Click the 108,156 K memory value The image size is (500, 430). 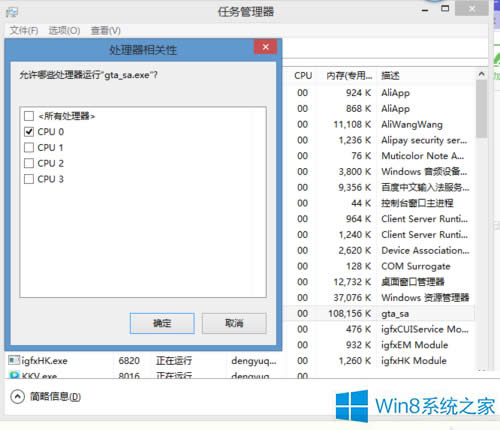click(x=349, y=313)
